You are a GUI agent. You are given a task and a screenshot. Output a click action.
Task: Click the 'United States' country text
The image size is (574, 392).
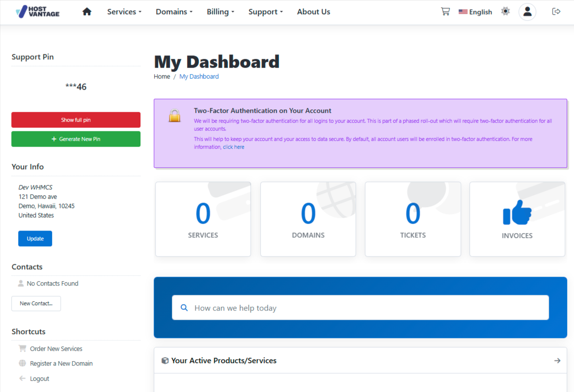pyautogui.click(x=36, y=215)
